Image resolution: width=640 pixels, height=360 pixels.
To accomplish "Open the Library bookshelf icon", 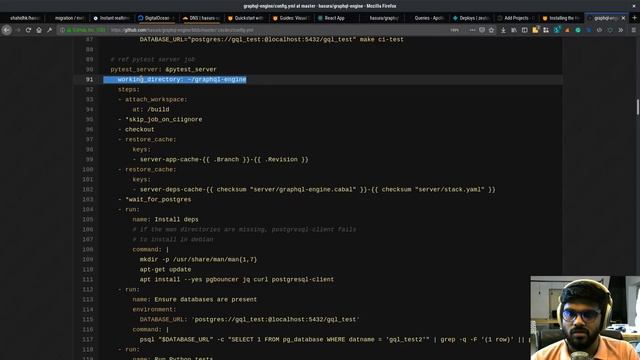I will (514, 30).
